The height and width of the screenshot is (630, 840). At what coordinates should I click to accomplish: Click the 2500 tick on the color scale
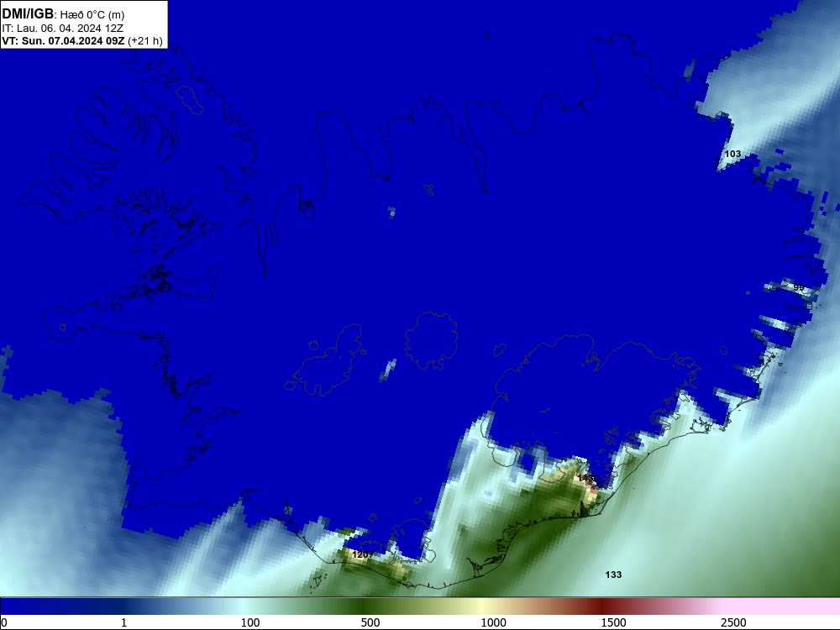pyautogui.click(x=733, y=622)
